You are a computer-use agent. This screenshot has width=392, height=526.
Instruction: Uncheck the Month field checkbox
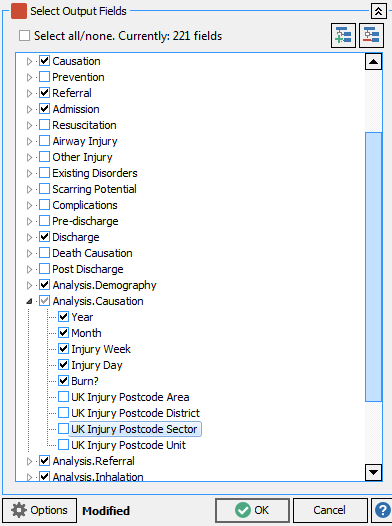[63, 333]
